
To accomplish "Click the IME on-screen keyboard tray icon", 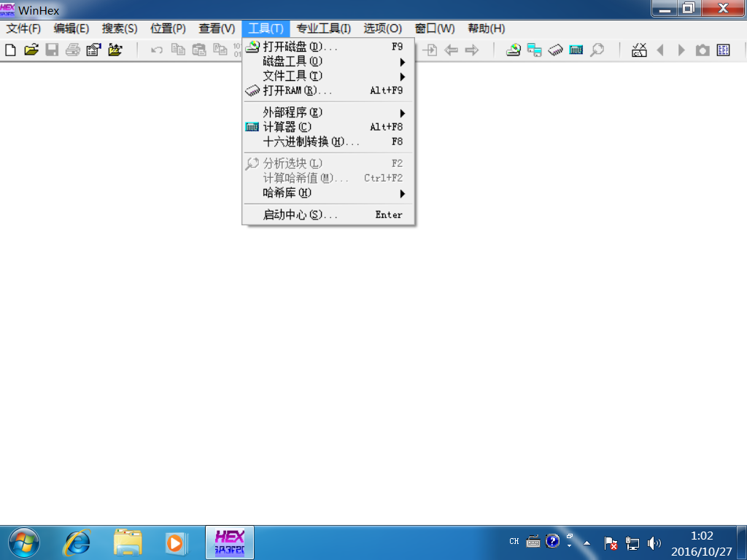I will pyautogui.click(x=533, y=542).
